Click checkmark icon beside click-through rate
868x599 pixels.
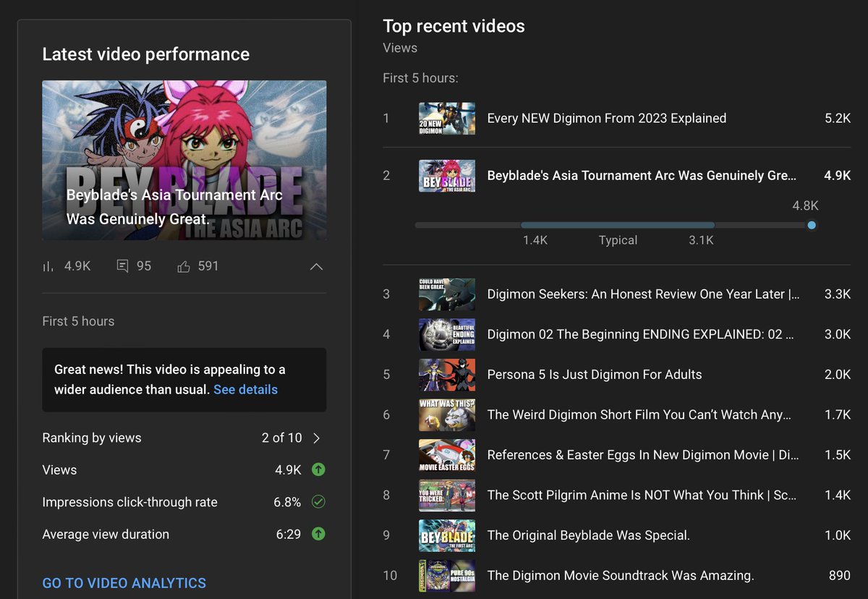click(318, 502)
